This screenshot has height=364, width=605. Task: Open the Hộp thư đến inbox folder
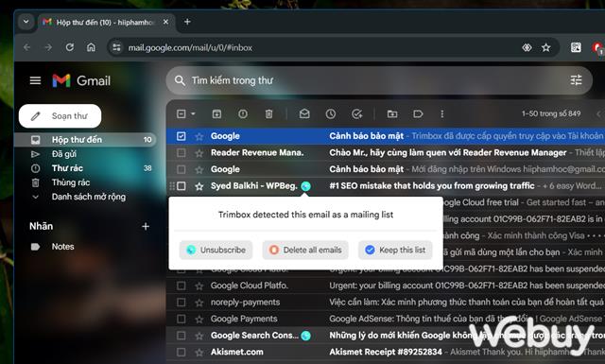click(x=85, y=139)
